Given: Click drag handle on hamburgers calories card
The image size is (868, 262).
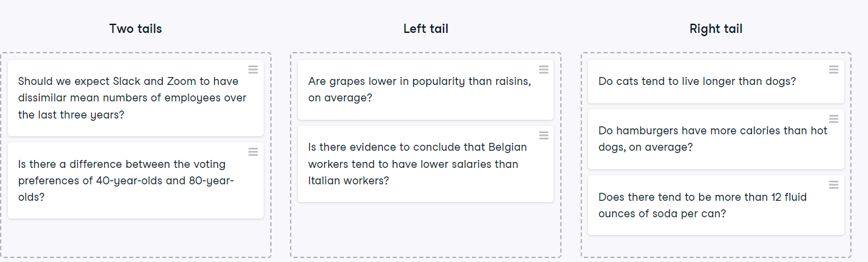Looking at the screenshot, I should (833, 118).
